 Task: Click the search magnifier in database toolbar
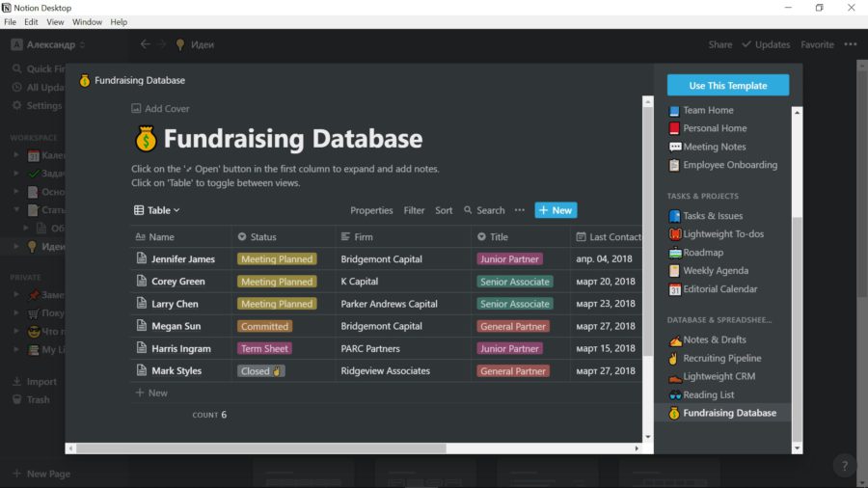(468, 210)
